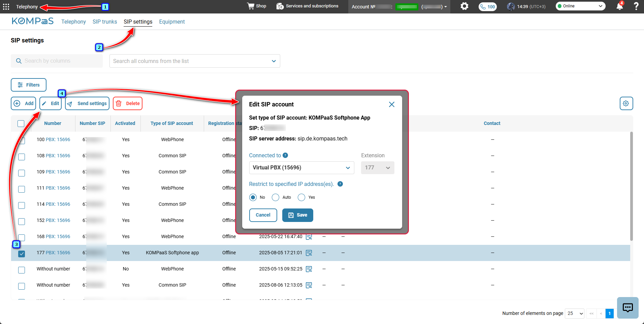Choose the No radio option

(x=253, y=197)
